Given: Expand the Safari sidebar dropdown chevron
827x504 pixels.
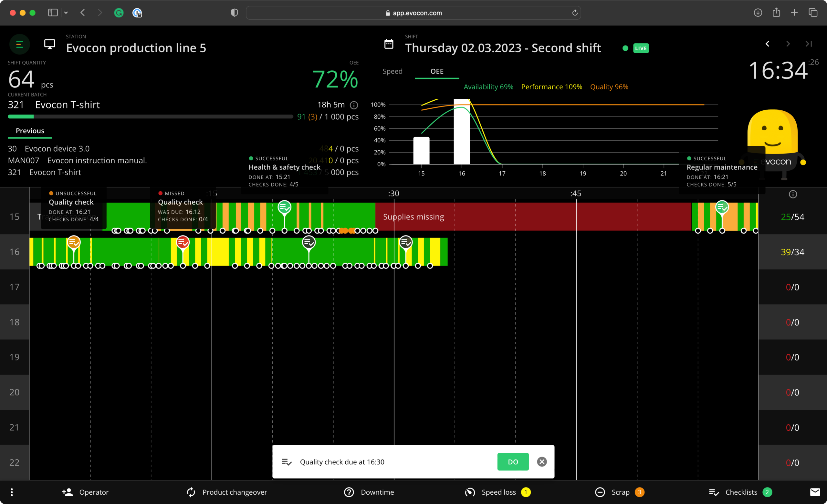Looking at the screenshot, I should coord(66,13).
